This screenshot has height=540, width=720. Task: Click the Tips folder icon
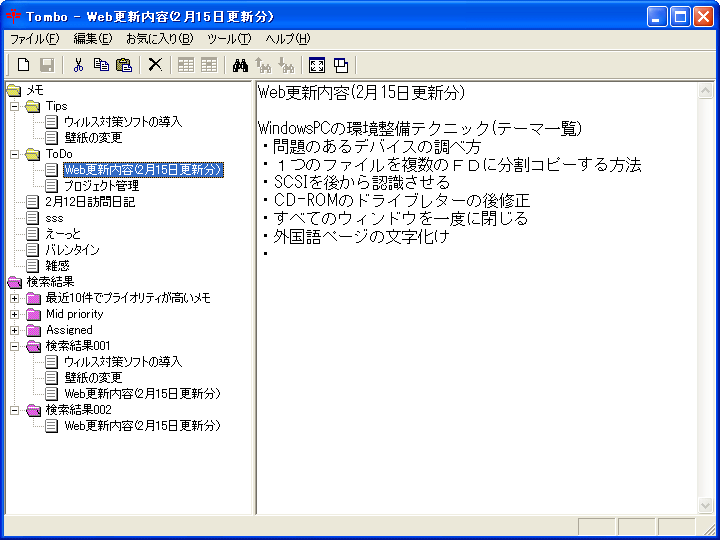click(x=33, y=107)
